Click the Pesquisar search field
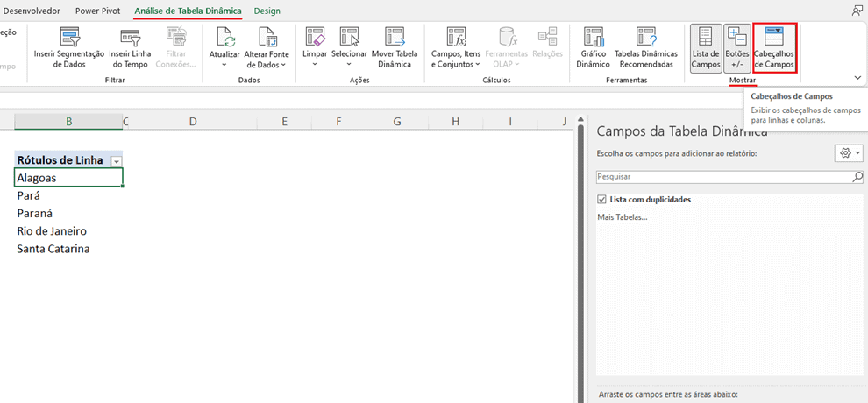Screen dimensions: 868x403 tap(723, 177)
